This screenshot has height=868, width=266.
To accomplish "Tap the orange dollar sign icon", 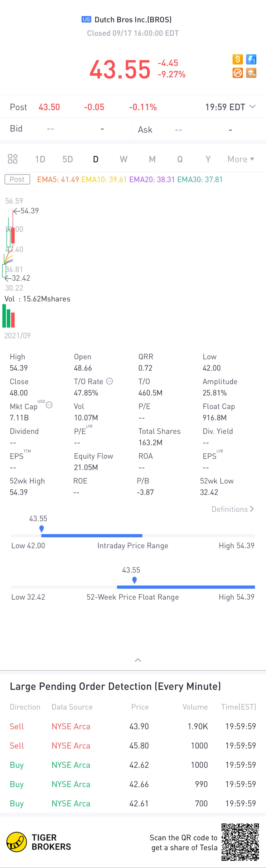I will pos(237,60).
